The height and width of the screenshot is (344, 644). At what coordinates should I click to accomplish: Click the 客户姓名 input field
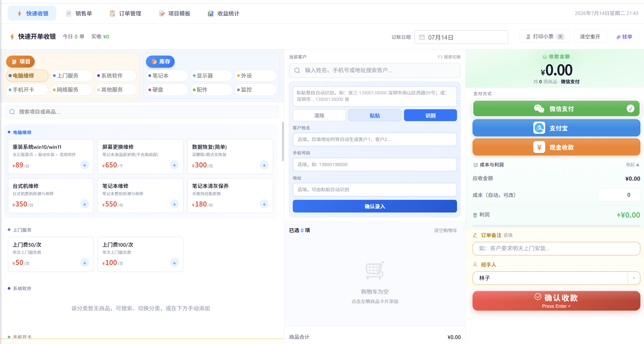375,140
